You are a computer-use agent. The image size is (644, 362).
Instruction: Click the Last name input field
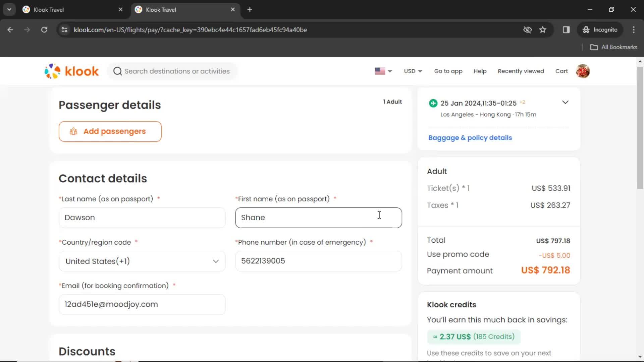pos(143,217)
